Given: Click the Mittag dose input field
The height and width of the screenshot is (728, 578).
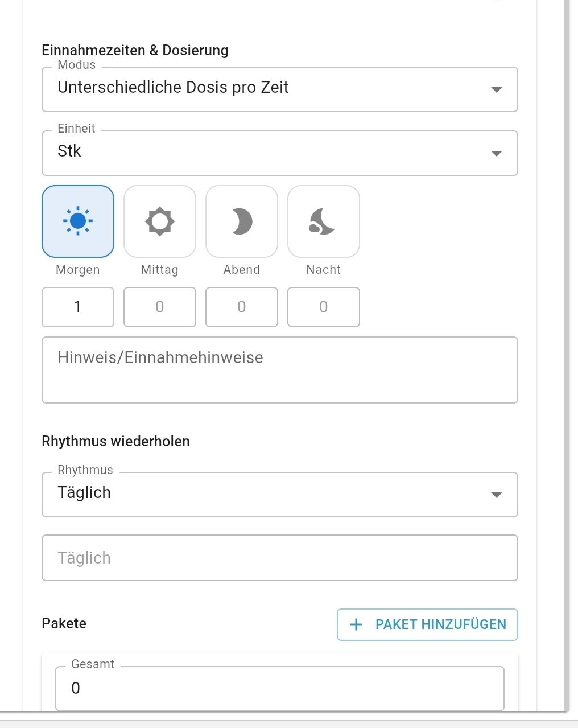Looking at the screenshot, I should 160,307.
